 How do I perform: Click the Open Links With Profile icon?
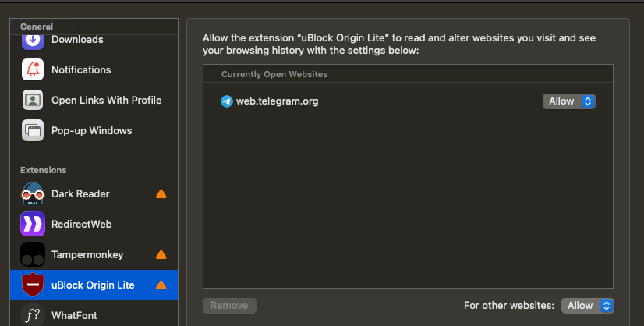[x=33, y=100]
